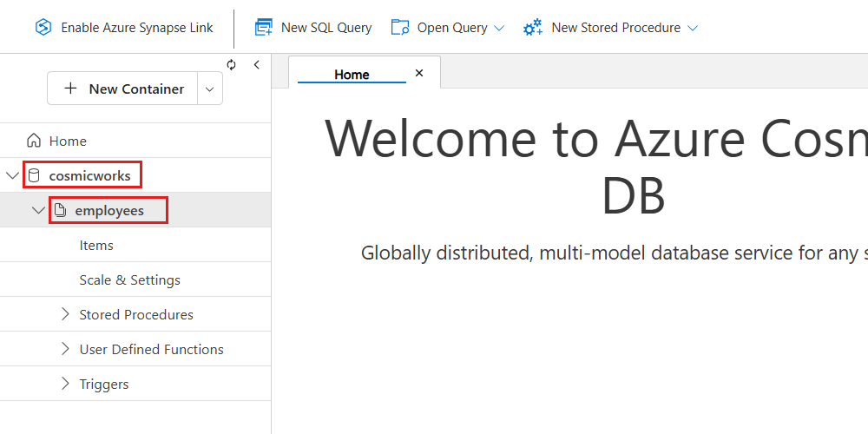Expand the New Stored Procedure dropdown chevron
868x434 pixels.
pyautogui.click(x=693, y=28)
